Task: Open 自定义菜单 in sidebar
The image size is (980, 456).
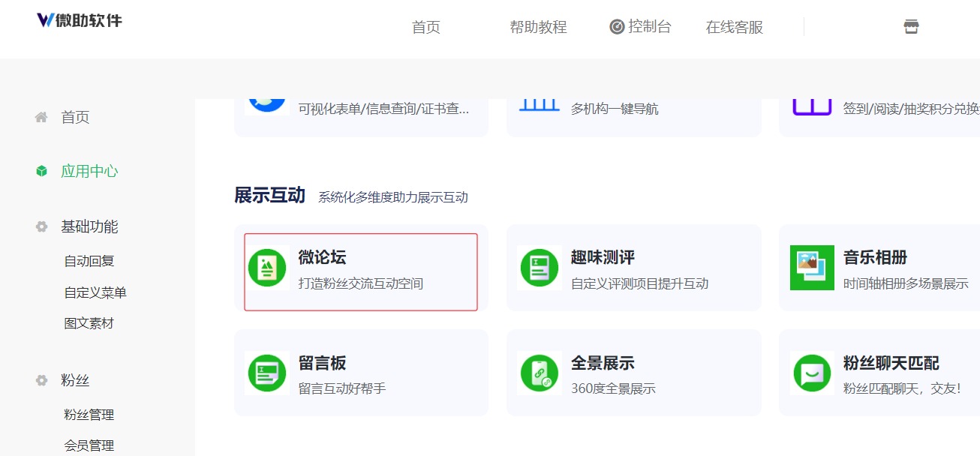Action: coord(95,292)
